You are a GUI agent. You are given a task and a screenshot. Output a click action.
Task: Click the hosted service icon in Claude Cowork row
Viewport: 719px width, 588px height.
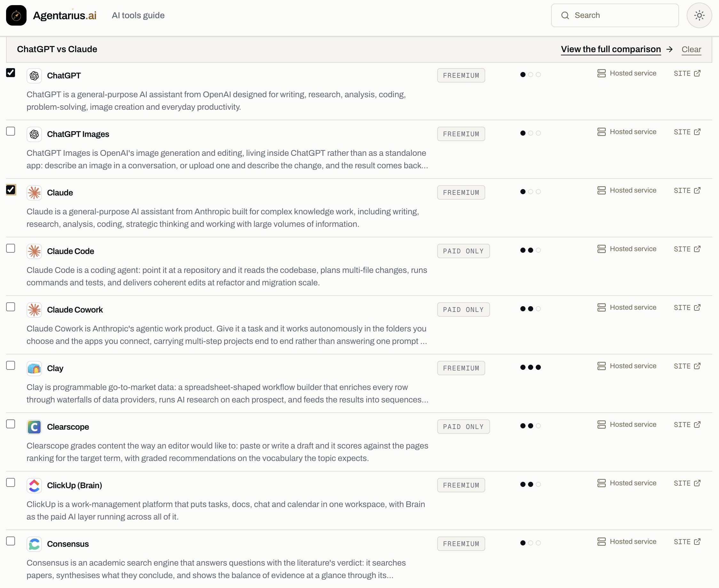pyautogui.click(x=602, y=307)
